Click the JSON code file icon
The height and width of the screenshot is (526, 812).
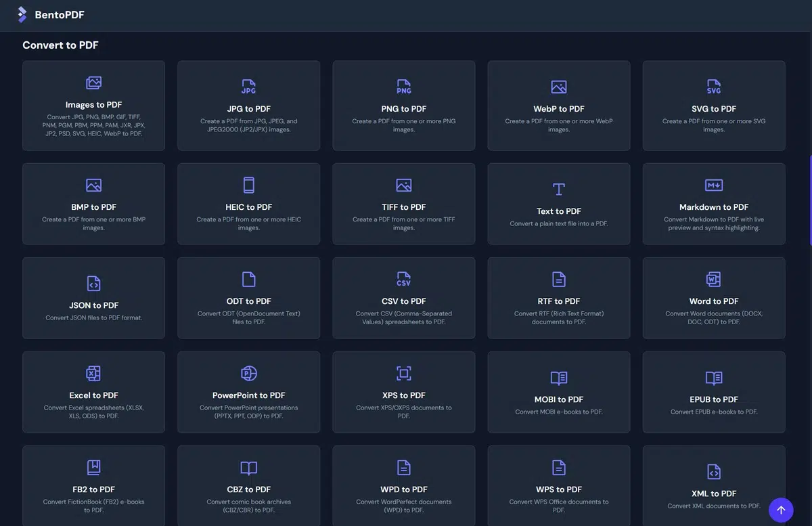pyautogui.click(x=93, y=283)
